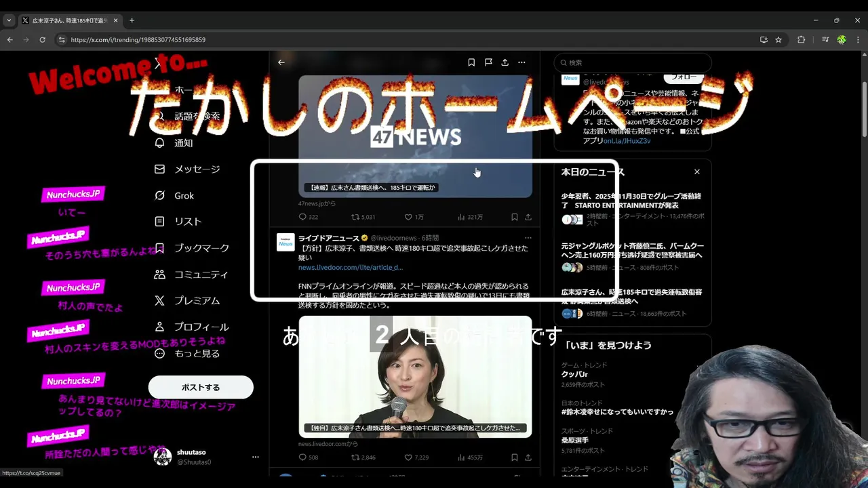Screen dimensions: 868x488
Task: Expand もっと見る in the sidebar
Action: (187, 353)
